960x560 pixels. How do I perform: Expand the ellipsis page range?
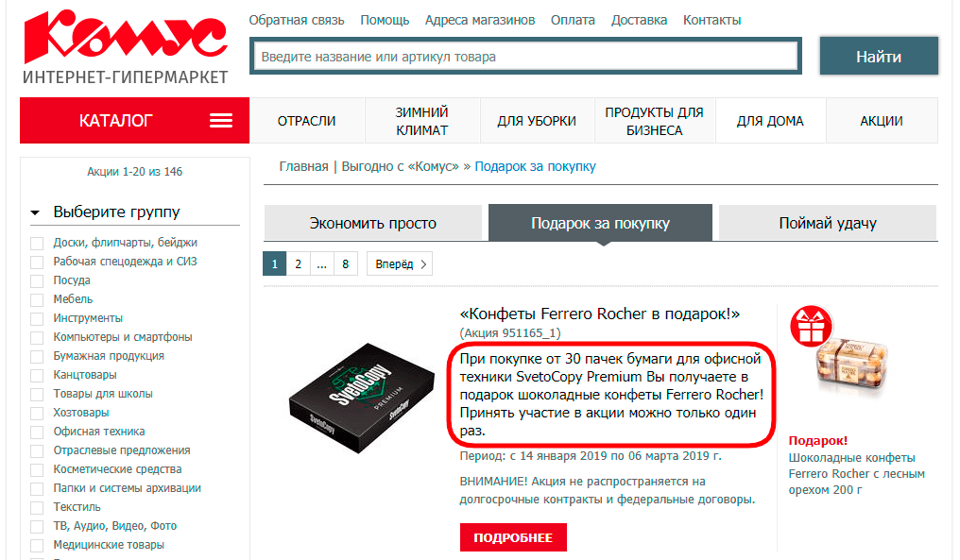(321, 263)
